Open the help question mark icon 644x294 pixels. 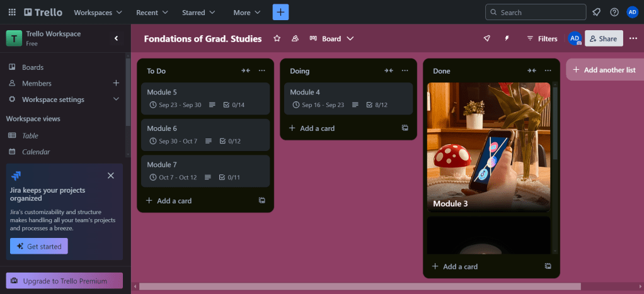click(x=614, y=12)
